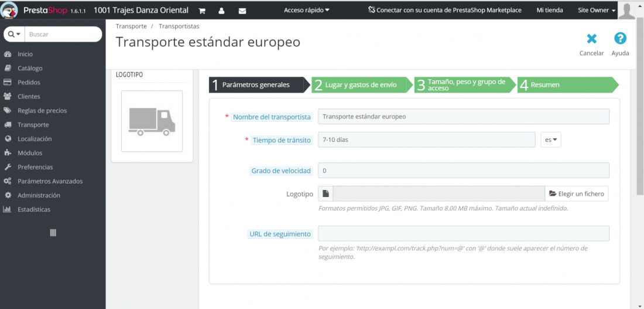Viewport: 644px width, 309px height.
Task: Click the Clientes group icon
Action: coord(7,96)
